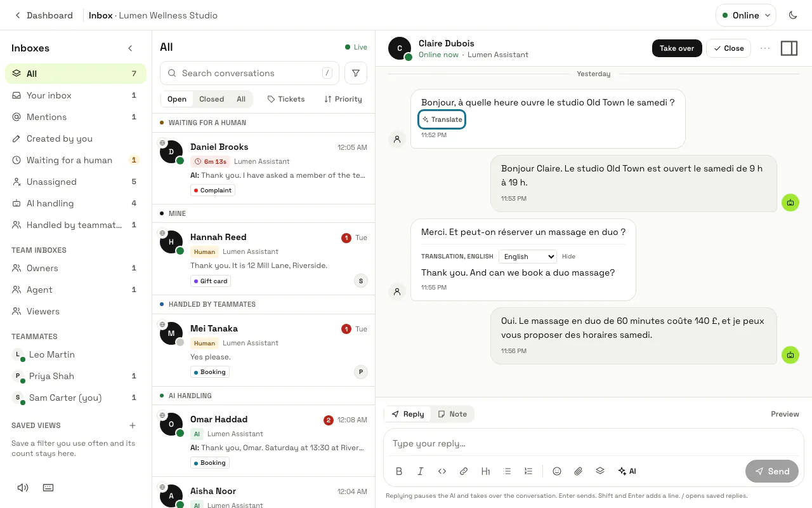The width and height of the screenshot is (812, 508).
Task: Close the Claire Dubois conversation
Action: click(728, 48)
